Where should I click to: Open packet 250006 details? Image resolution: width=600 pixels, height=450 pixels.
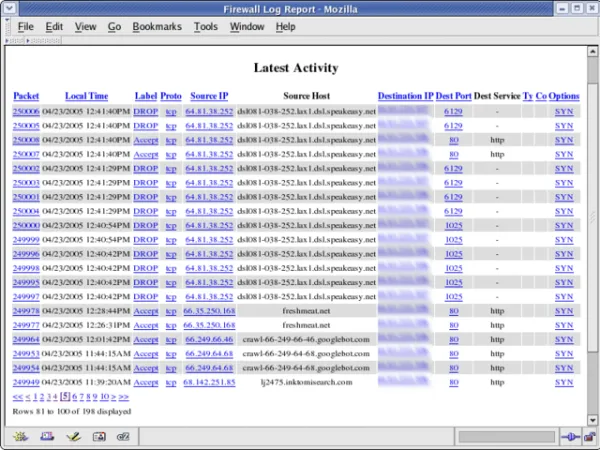coord(26,111)
